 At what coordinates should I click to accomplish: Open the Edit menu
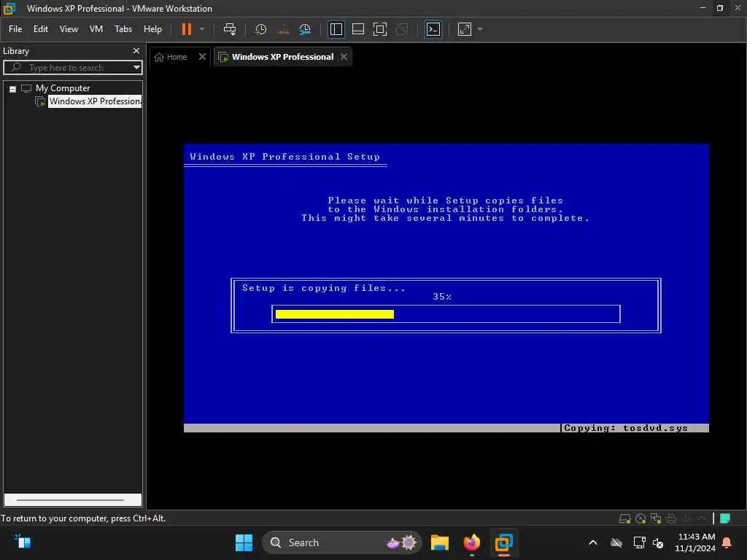tap(41, 29)
